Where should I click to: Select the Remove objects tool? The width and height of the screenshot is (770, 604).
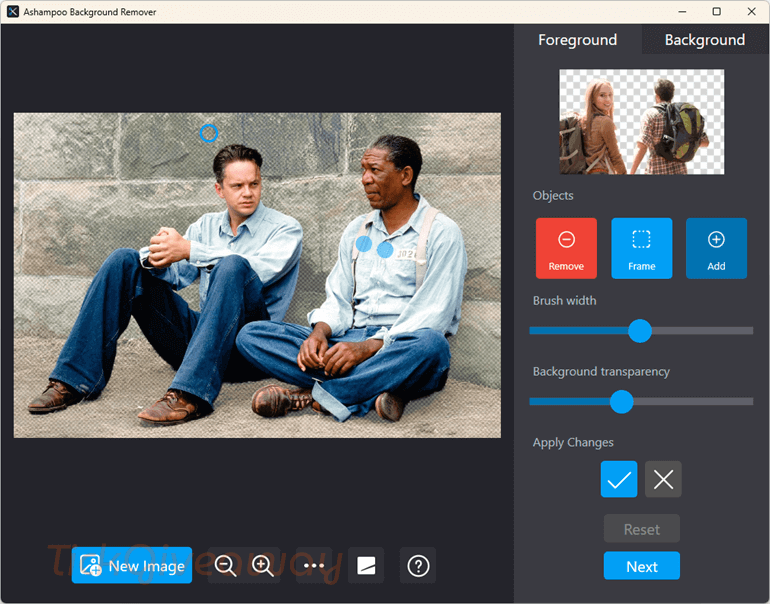tap(566, 248)
